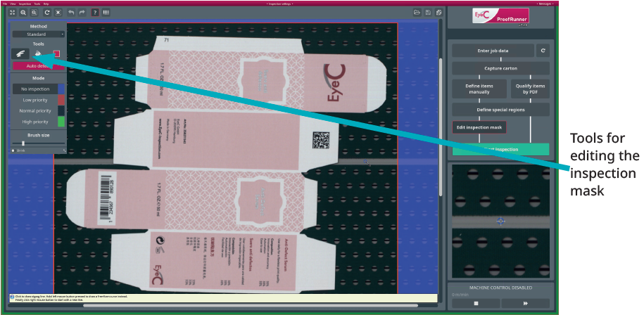
Task: Redo the last mask edit
Action: coord(82,13)
